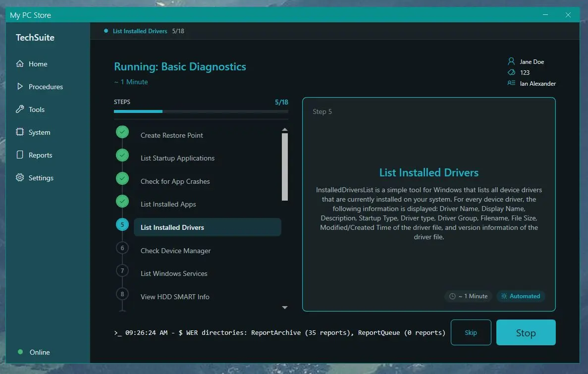Viewport: 588px width, 374px height.
Task: Click the Reports document icon
Action: (x=20, y=155)
